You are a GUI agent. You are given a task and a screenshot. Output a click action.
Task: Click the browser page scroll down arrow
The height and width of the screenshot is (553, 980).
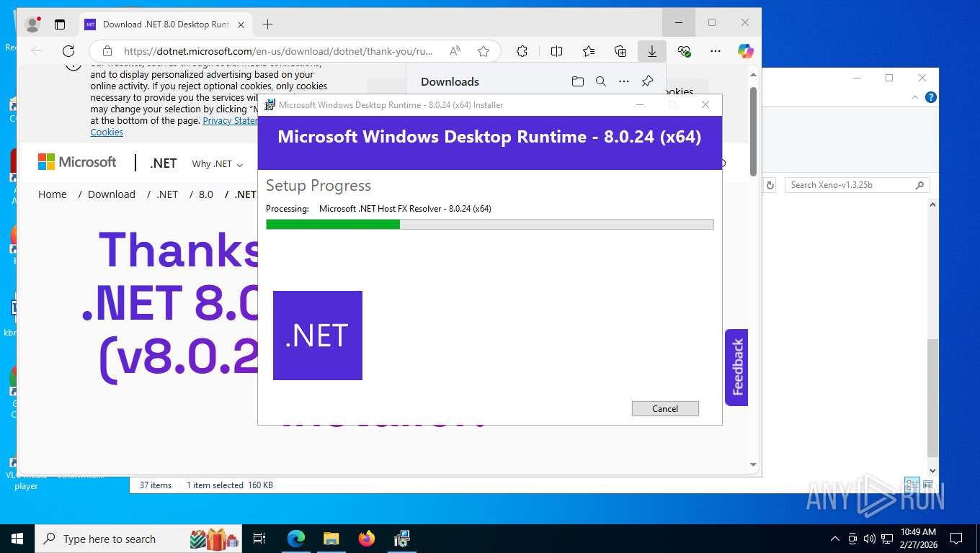pyautogui.click(x=753, y=465)
